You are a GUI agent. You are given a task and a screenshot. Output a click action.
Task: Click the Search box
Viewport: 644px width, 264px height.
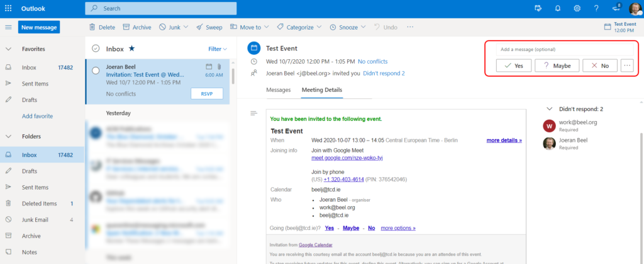coord(160,8)
